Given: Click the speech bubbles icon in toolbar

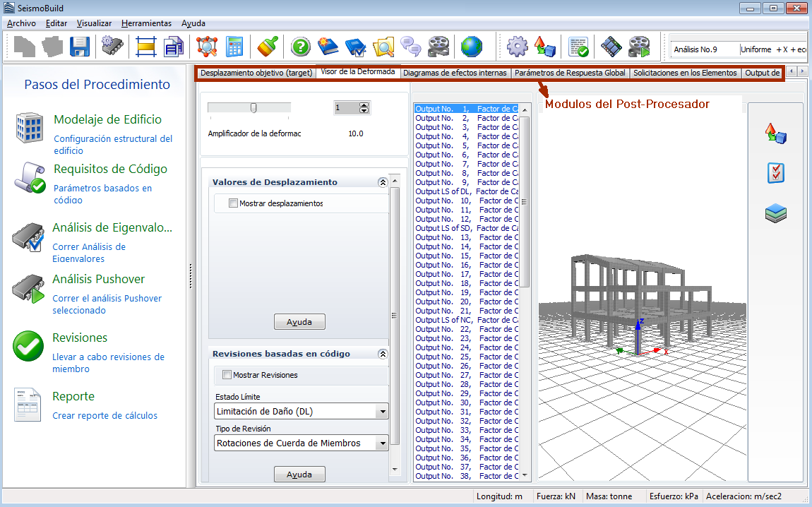Looking at the screenshot, I should point(411,47).
